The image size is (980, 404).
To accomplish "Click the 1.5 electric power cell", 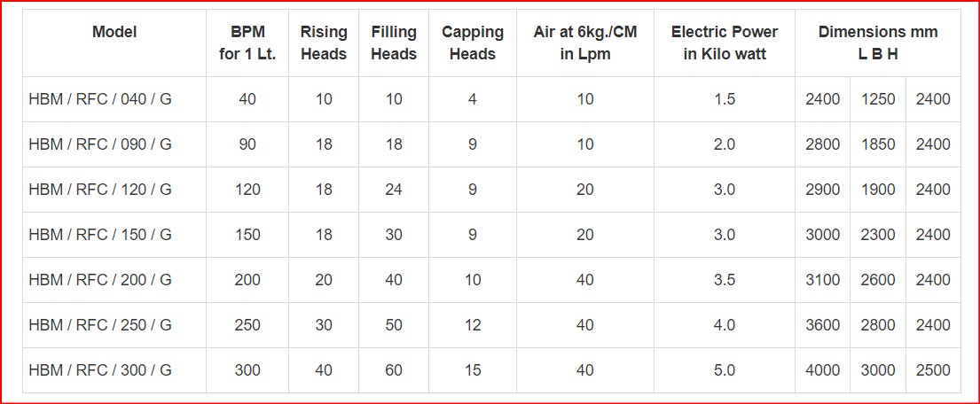I will coord(725,99).
